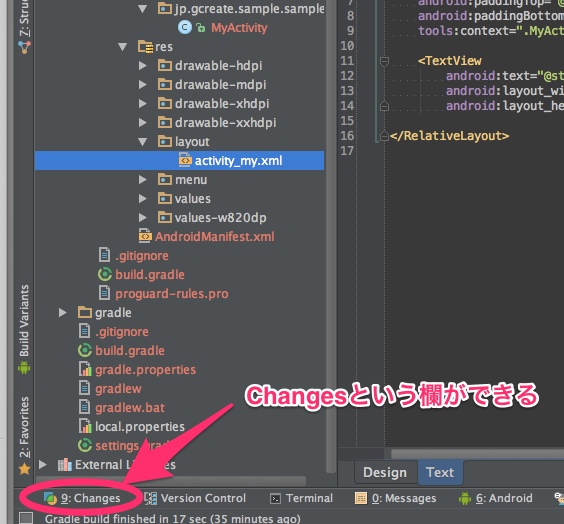Expand the drawable-xhdpi folder
This screenshot has width=564, height=524.
point(143,104)
